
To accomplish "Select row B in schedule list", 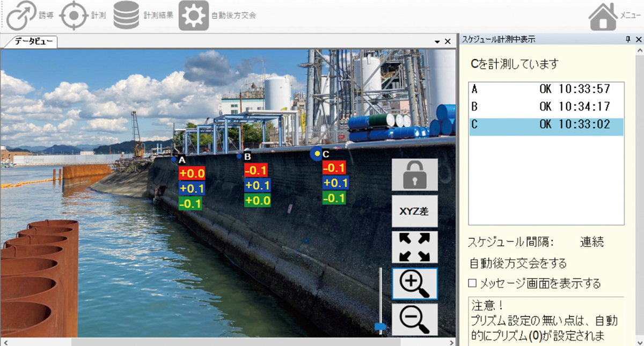I will coord(546,107).
